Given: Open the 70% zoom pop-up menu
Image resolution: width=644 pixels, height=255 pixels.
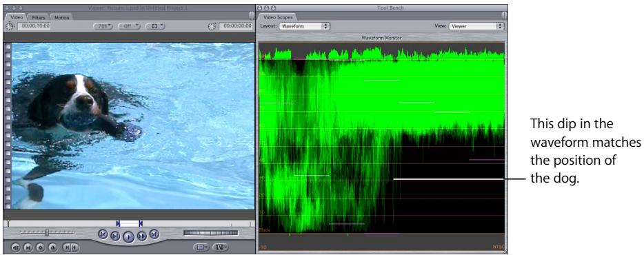Looking at the screenshot, I should [x=103, y=26].
